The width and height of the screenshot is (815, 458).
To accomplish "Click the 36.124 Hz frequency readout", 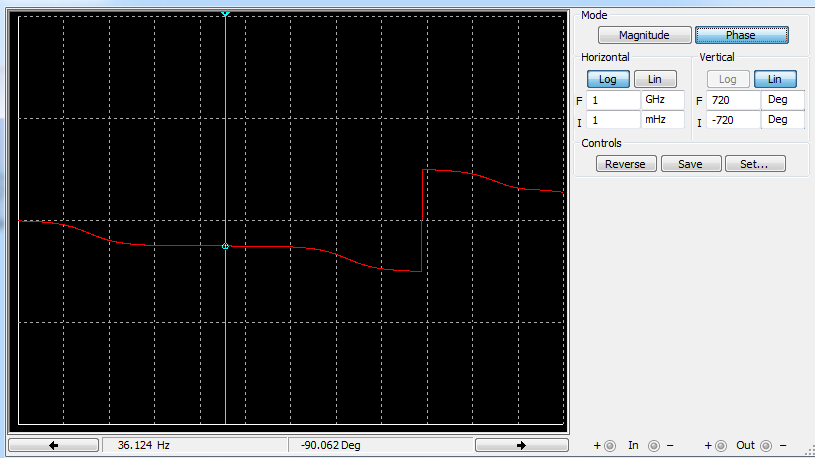I will 195,445.
